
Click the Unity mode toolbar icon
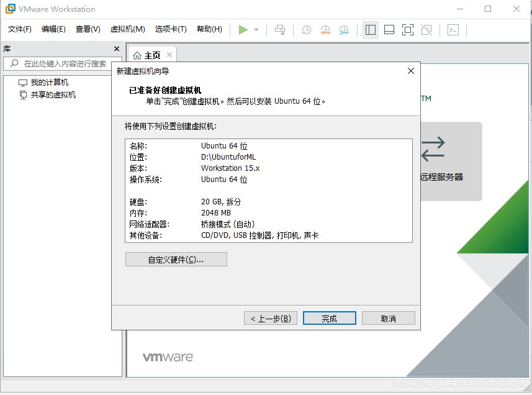426,30
